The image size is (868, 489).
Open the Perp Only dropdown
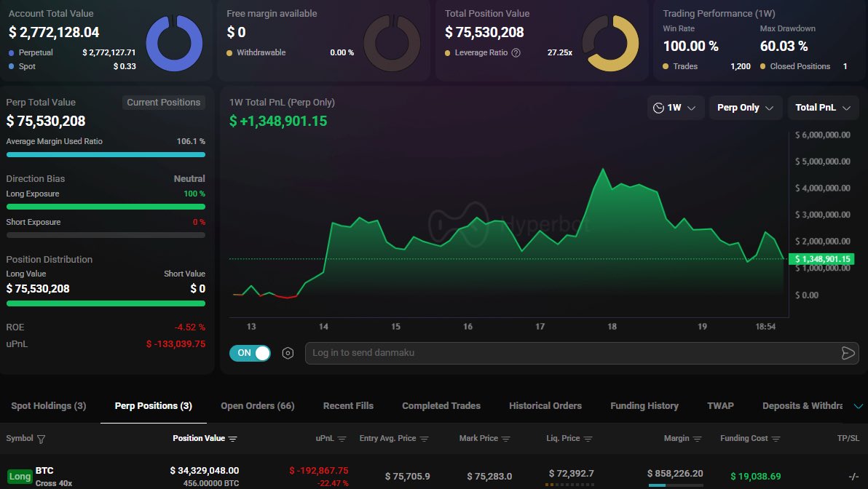[x=745, y=108]
